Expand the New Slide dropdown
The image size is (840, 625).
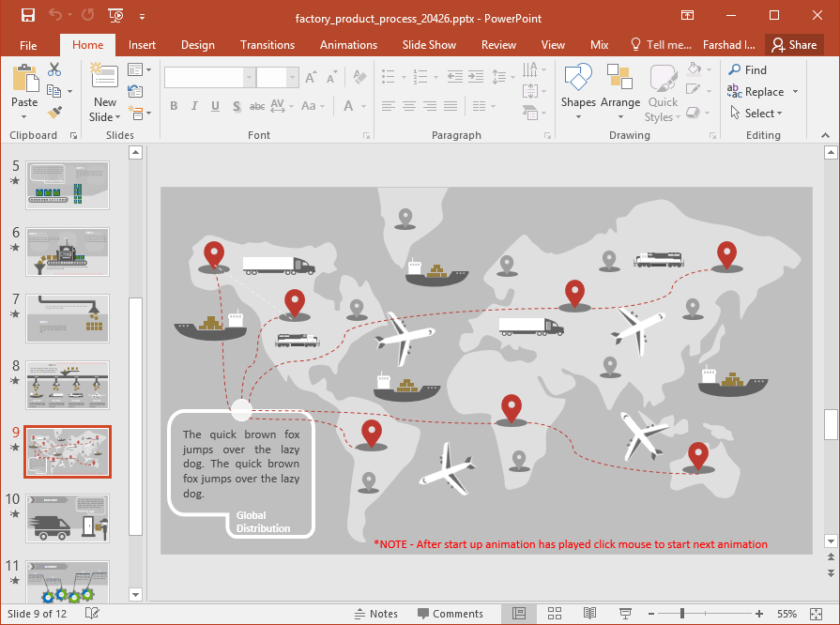tap(118, 116)
